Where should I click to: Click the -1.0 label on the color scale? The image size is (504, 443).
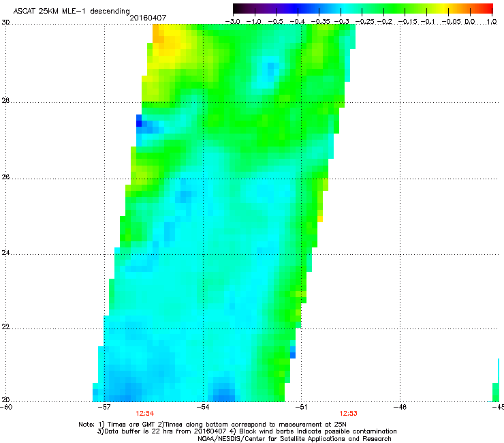(254, 22)
